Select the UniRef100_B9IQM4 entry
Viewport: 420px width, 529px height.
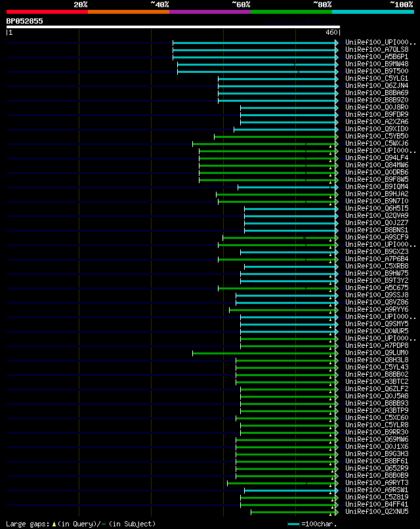377,186
